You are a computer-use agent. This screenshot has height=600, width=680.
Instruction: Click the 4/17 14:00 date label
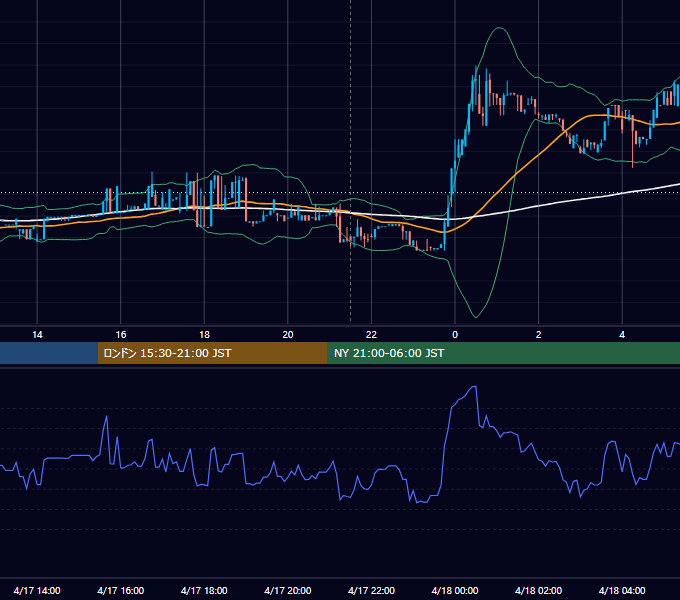click(x=37, y=590)
